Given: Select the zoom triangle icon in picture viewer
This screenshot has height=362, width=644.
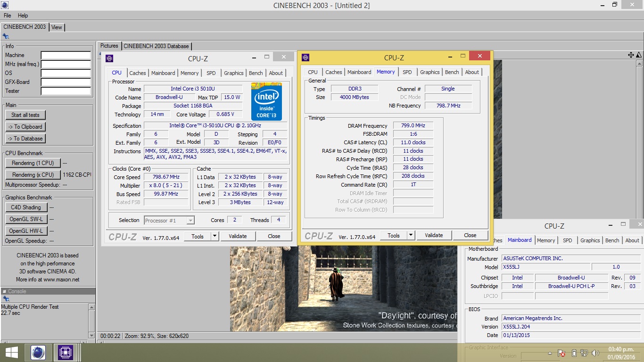Looking at the screenshot, I should point(639,55).
